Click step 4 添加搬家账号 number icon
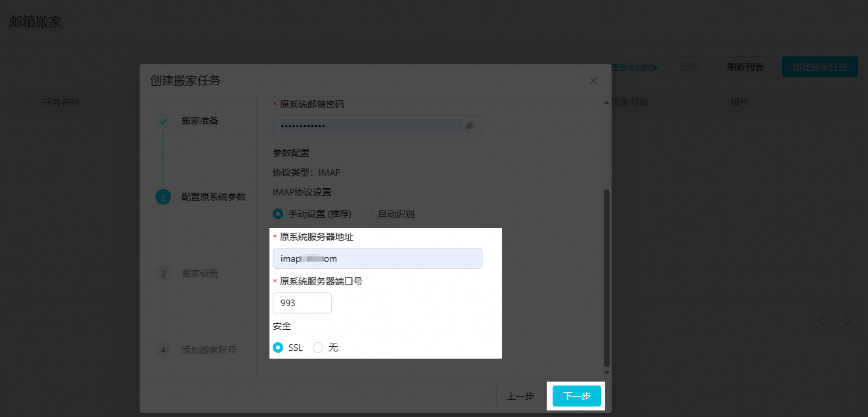This screenshot has width=868, height=417. coord(163,350)
